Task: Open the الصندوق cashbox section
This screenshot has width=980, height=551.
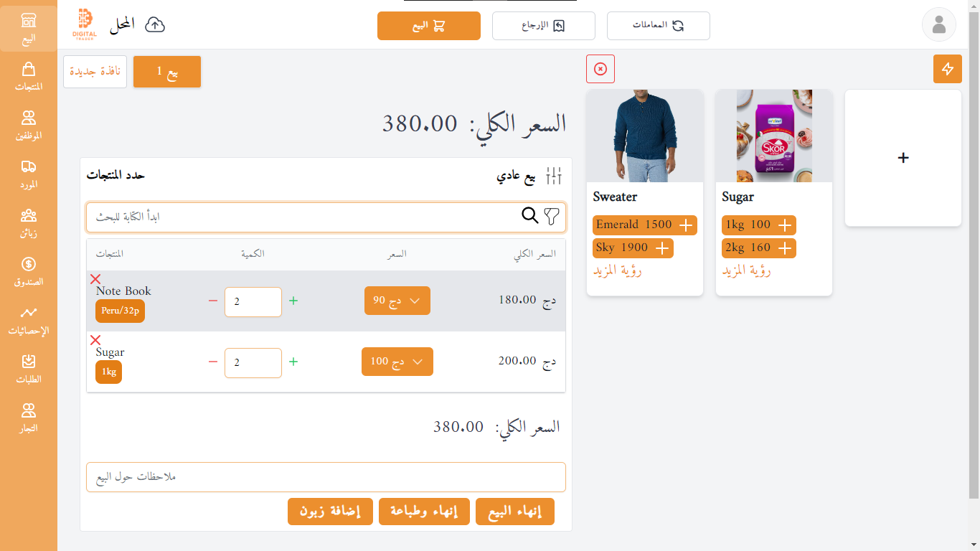Action: [x=29, y=270]
